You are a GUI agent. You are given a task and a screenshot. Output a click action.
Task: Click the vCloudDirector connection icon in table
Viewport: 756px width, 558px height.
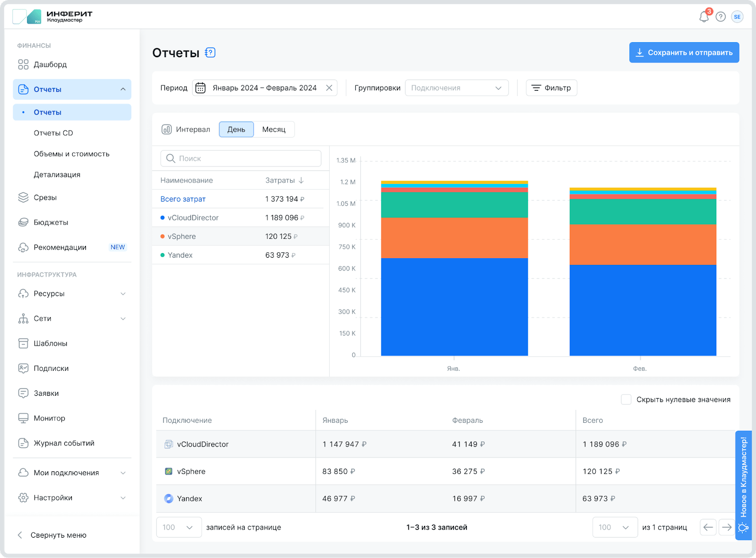click(169, 444)
